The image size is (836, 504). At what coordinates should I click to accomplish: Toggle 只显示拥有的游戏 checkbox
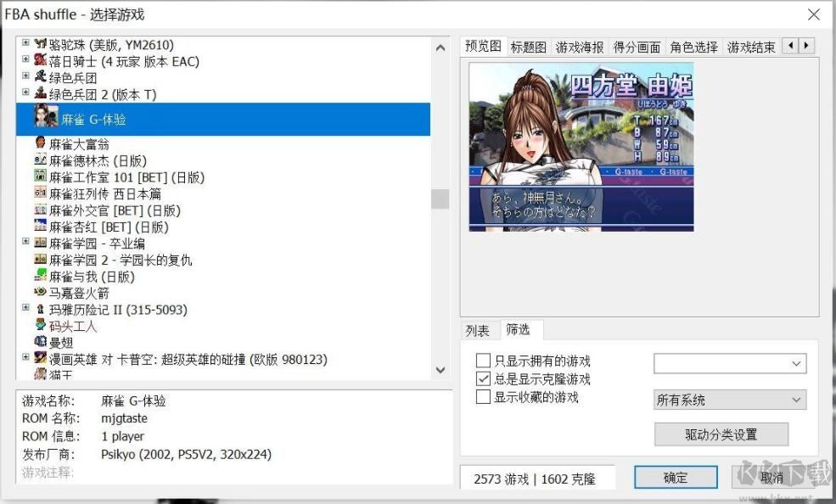coord(483,361)
